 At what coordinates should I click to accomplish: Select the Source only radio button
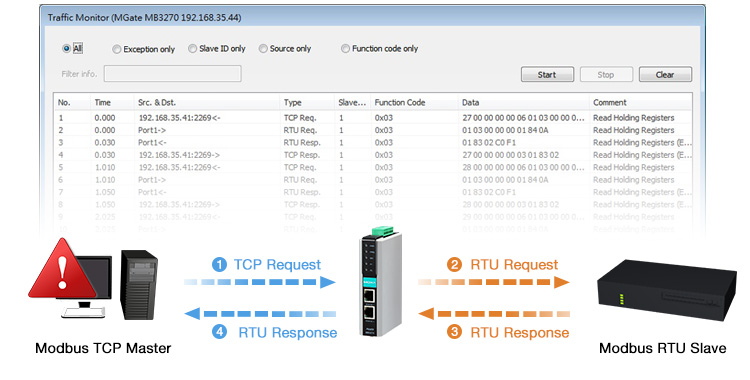click(263, 48)
